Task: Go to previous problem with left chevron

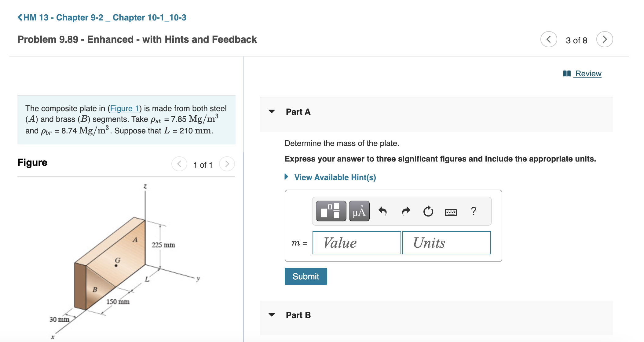Action: 548,39
